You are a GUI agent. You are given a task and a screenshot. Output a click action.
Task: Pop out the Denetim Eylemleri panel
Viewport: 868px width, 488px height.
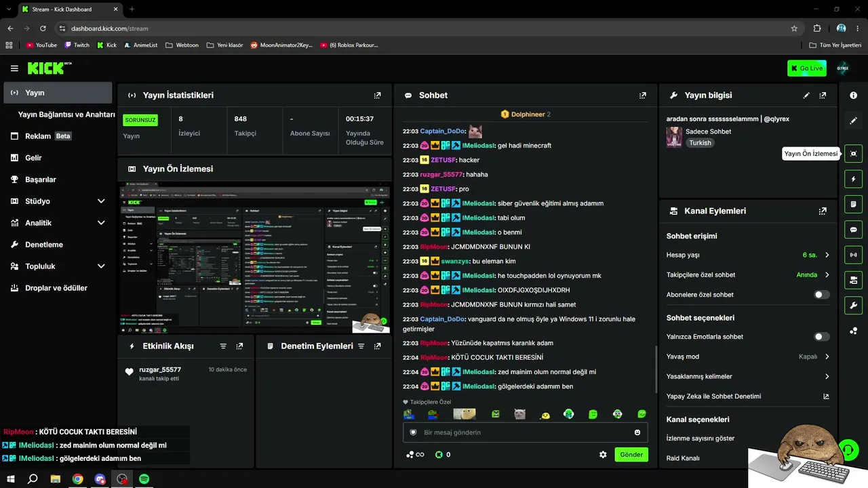378,346
